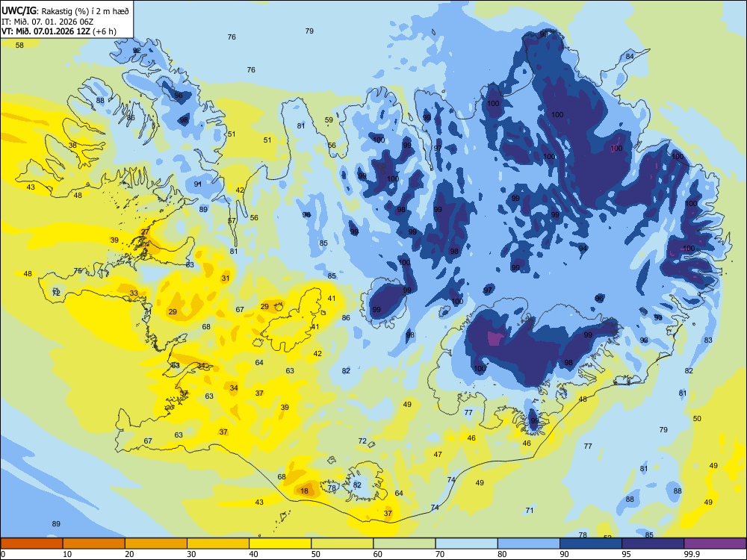Click the orange 10–20 legend swatch
The image size is (747, 560).
(94, 544)
